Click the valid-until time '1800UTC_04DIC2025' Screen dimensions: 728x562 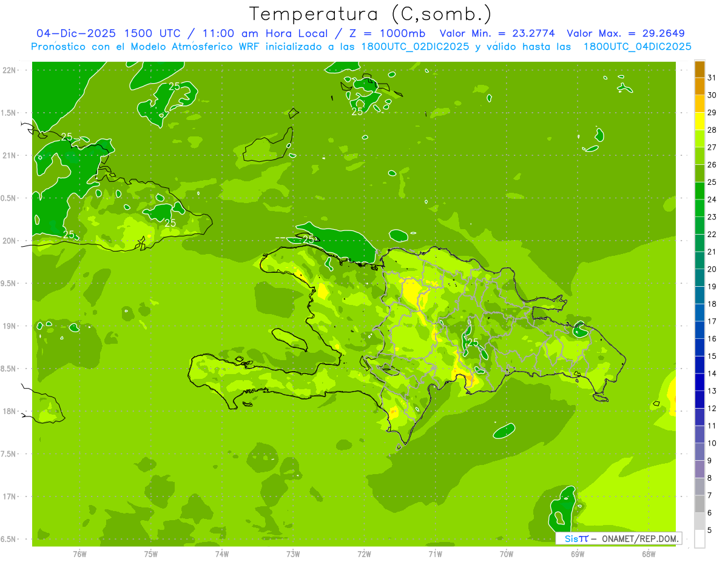click(x=638, y=47)
